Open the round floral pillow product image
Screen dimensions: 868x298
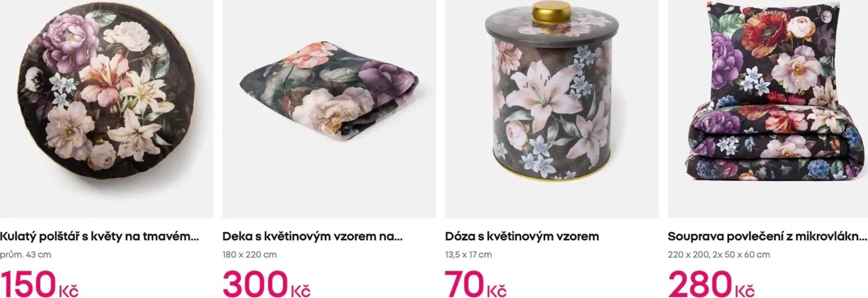pos(106,109)
